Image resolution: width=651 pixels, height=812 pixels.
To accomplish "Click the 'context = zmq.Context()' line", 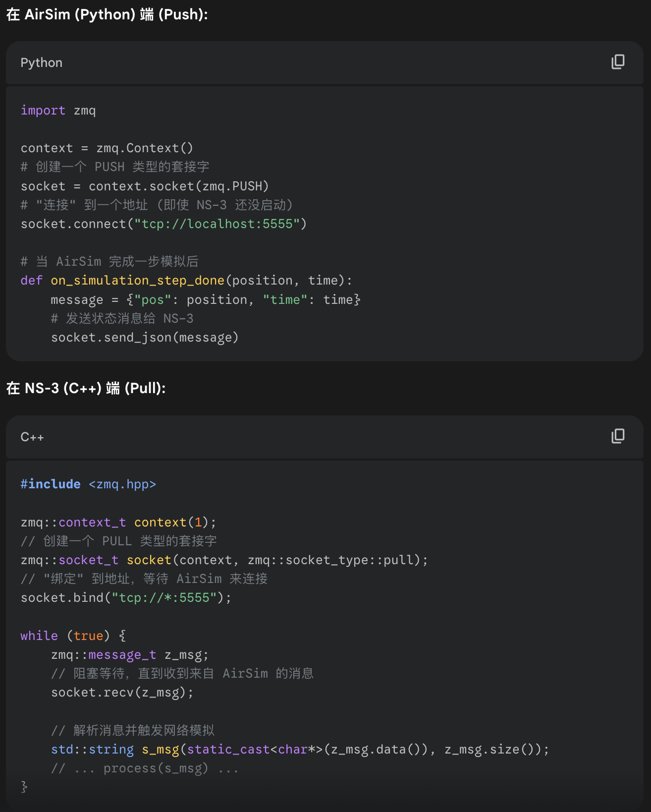I will coord(107,148).
